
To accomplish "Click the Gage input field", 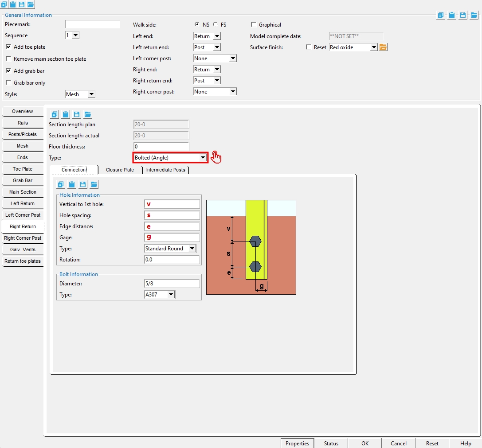I will click(x=172, y=237).
